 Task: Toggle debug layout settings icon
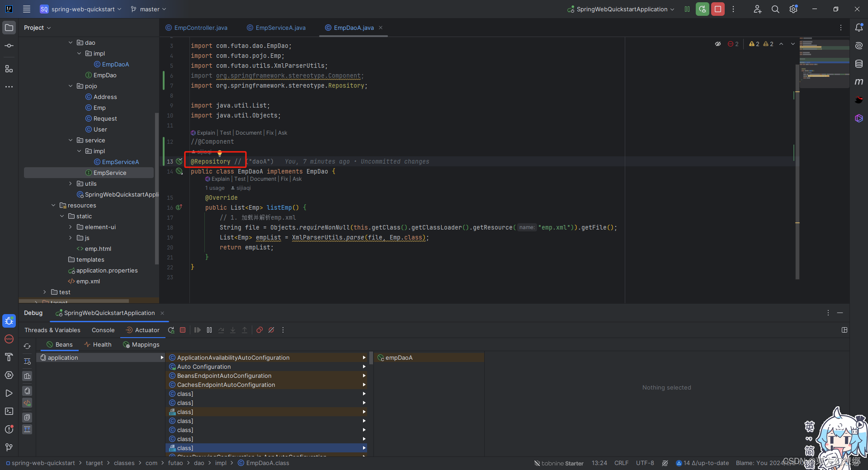(x=844, y=330)
